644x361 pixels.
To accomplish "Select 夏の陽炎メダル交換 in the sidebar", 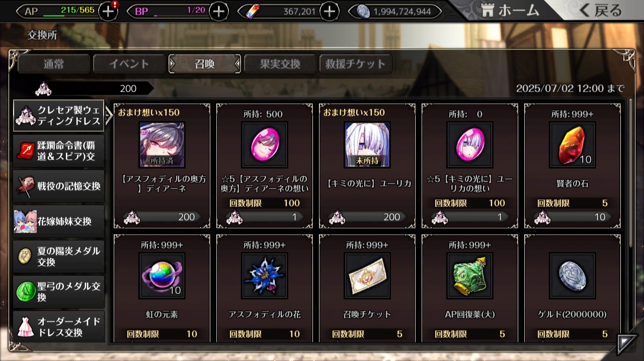I will tap(59, 257).
